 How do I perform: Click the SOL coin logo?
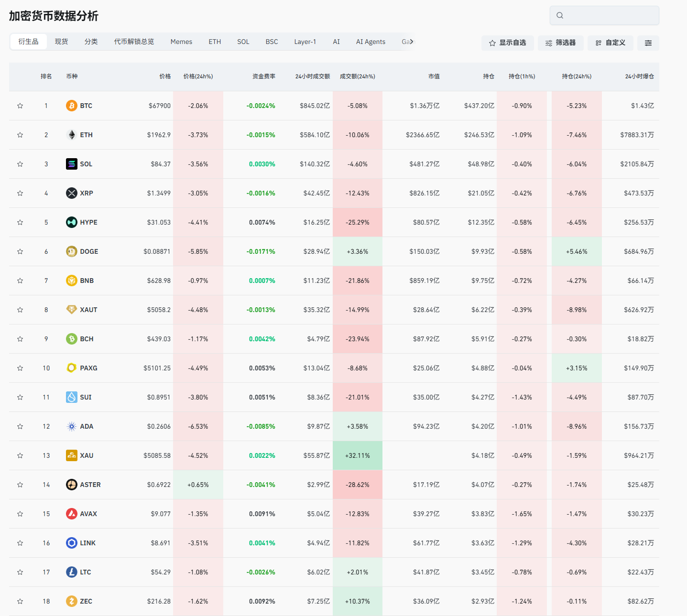[x=71, y=164]
